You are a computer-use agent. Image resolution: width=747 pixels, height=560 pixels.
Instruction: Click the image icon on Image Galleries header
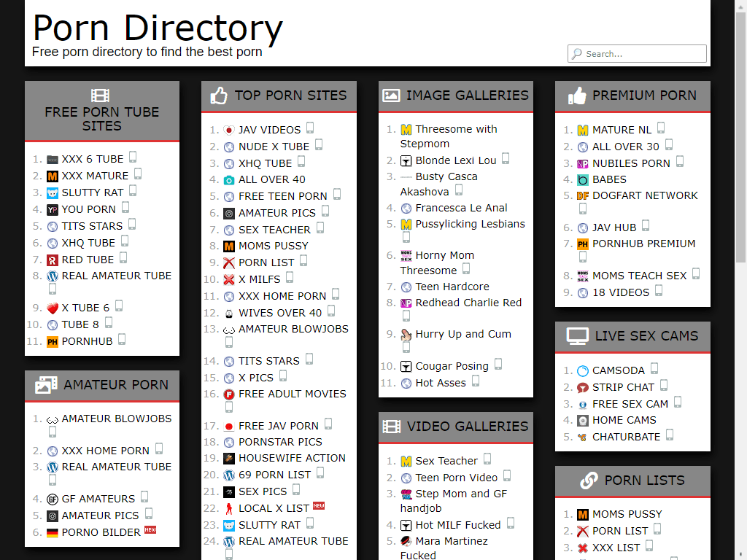pos(392,95)
